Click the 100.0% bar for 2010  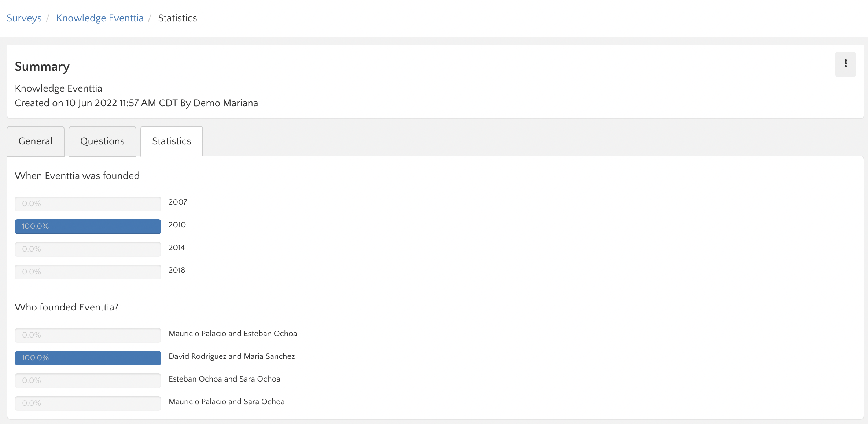[88, 226]
